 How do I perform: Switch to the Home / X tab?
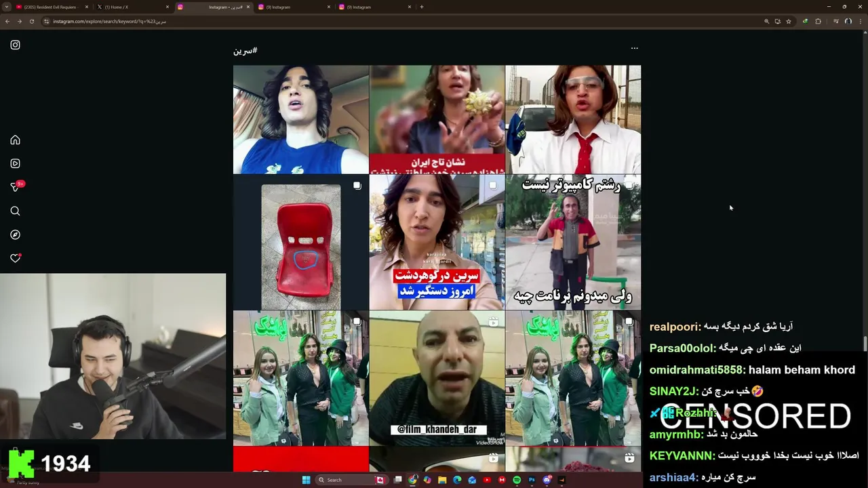(x=132, y=7)
